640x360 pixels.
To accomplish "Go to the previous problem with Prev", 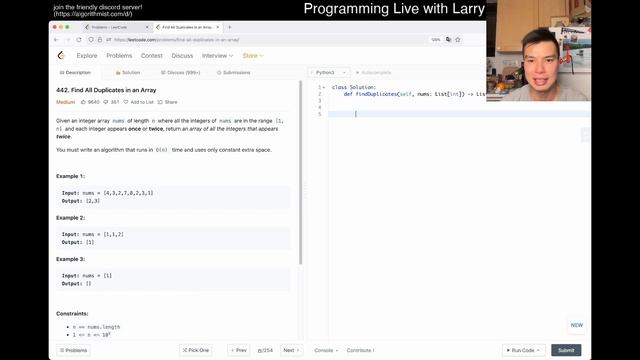I will tap(239, 350).
